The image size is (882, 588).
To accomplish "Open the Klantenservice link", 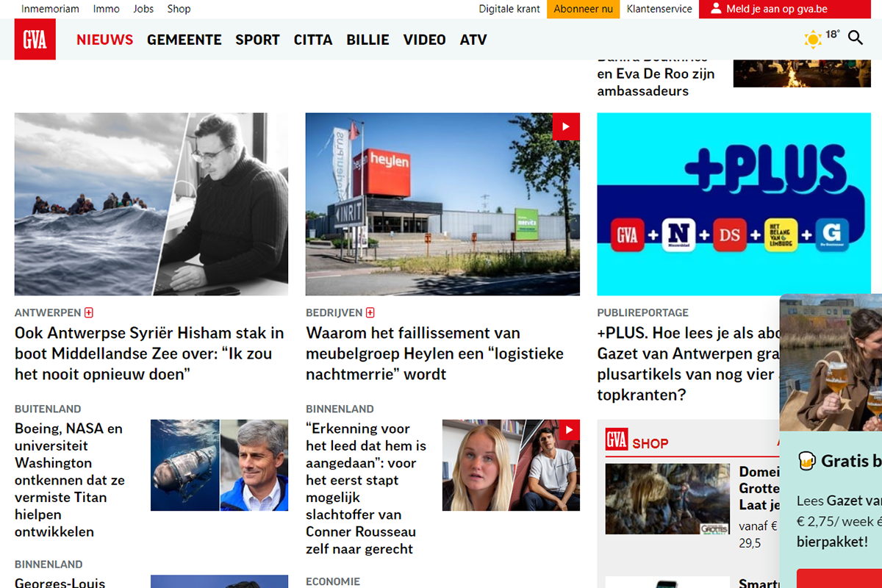I will (659, 9).
